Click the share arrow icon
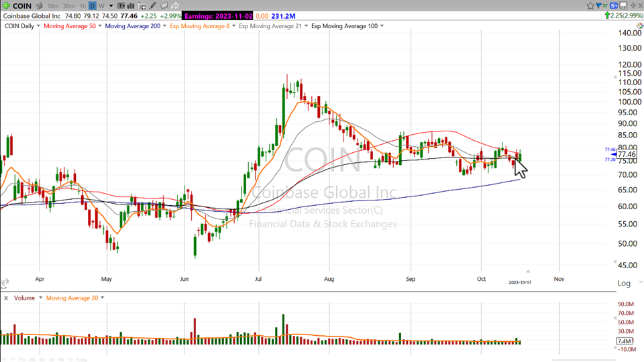Image resolution: width=644 pixels, height=362 pixels. pos(175,6)
